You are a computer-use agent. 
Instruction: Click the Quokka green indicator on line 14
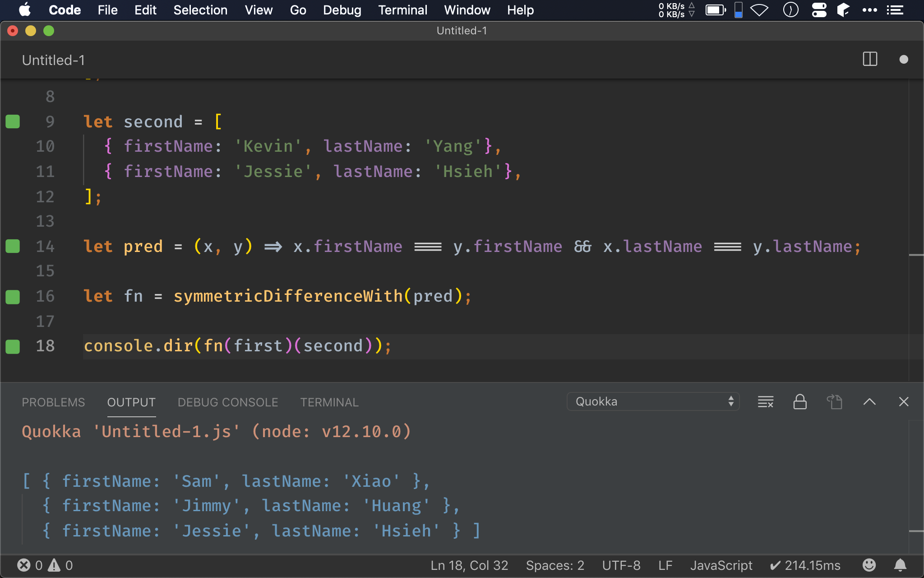[13, 246]
